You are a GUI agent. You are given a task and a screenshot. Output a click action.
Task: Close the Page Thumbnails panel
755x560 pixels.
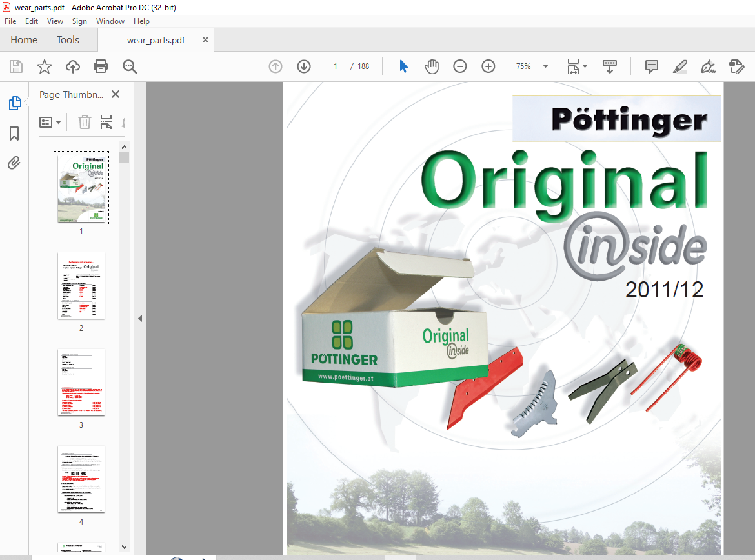[116, 94]
